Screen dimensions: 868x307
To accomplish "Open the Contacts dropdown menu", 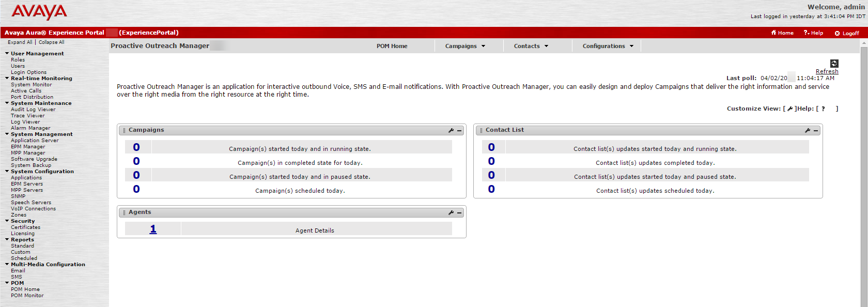I will (x=531, y=46).
